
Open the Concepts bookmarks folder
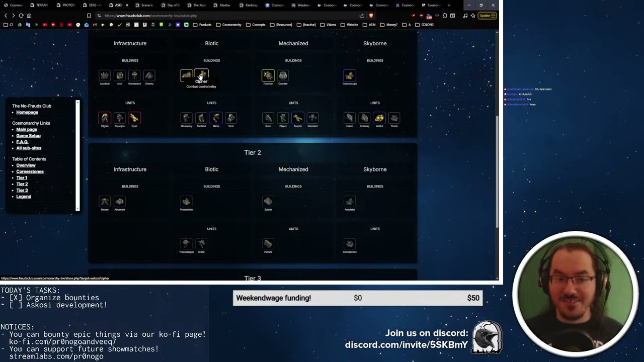pyautogui.click(x=256, y=25)
